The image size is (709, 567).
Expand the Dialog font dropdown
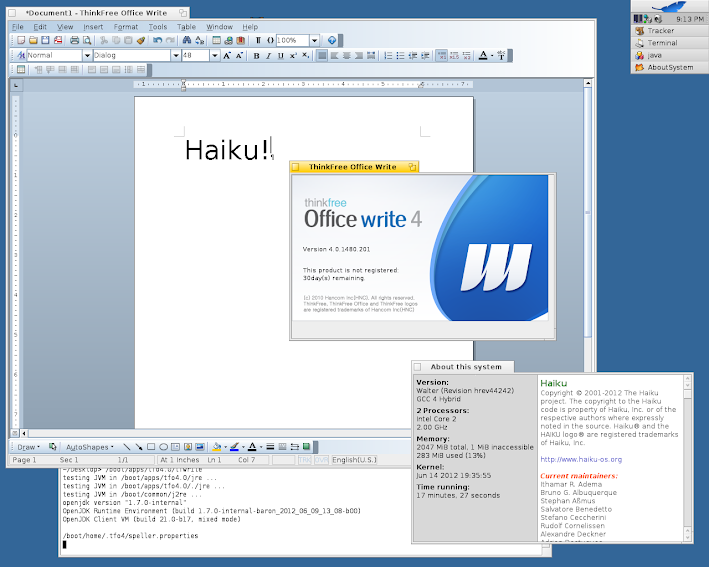[176, 55]
